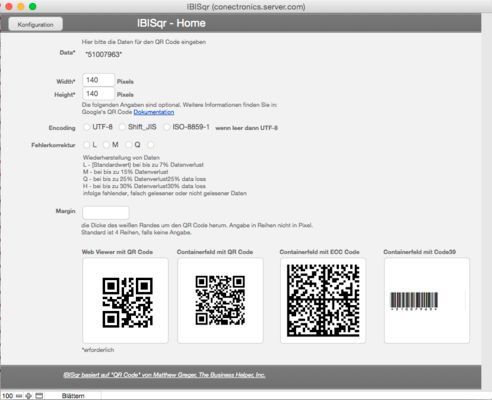This screenshot has height=400, width=492.
Task: Open the Blättern mode pop-up menu
Action: (73, 396)
